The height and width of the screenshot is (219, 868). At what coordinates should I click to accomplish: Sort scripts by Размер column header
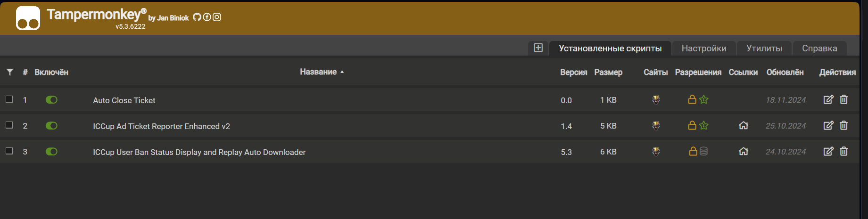point(608,72)
